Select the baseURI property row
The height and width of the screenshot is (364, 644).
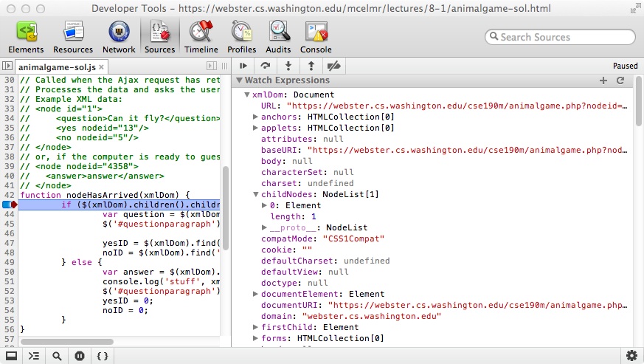point(444,150)
